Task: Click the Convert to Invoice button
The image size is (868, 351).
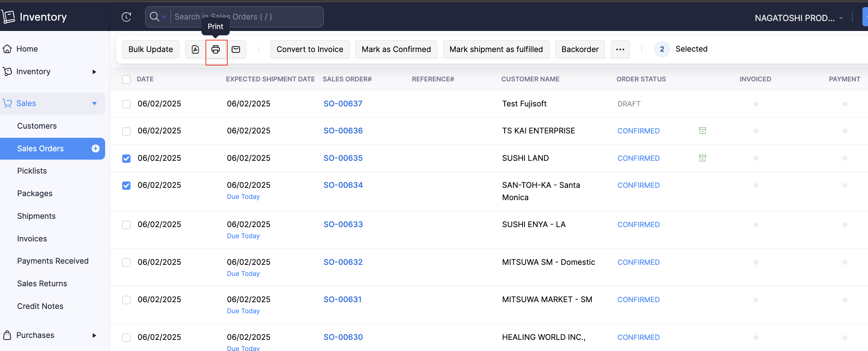Action: pos(309,49)
